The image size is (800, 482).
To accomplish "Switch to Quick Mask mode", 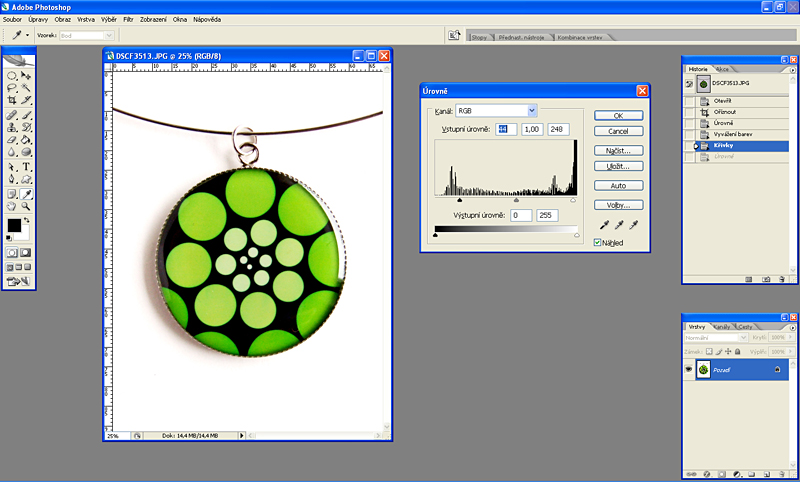I will [x=27, y=253].
